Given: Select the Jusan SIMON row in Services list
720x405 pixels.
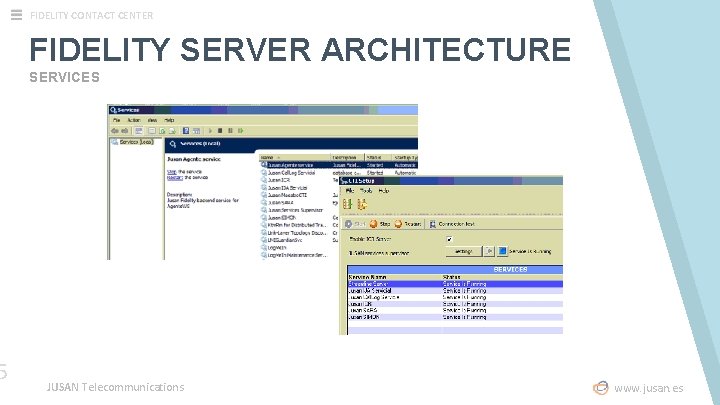Looking at the screenshot, I should [x=299, y=218].
